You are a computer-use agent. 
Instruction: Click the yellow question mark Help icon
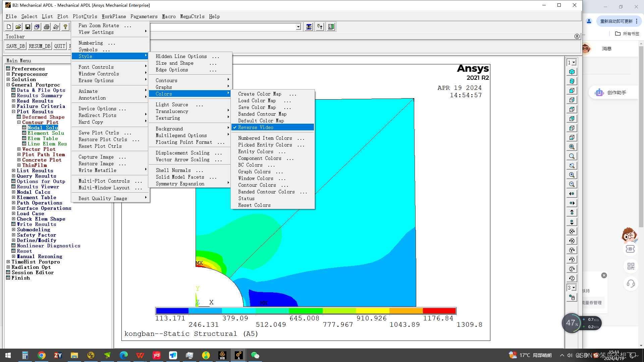click(65, 27)
